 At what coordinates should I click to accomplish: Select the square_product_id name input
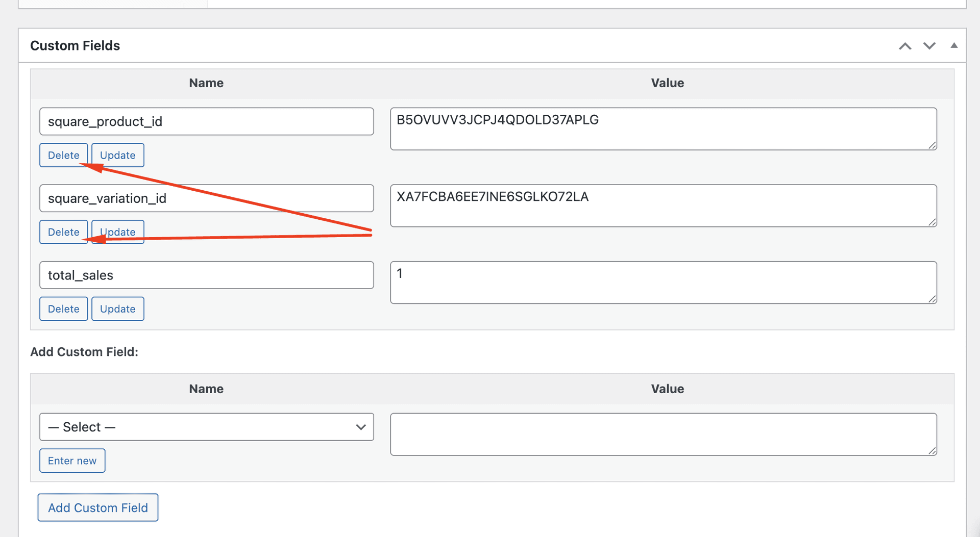coord(206,121)
